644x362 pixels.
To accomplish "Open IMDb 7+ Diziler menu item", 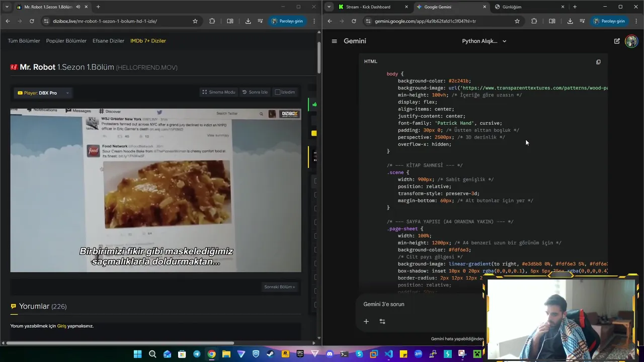I will click(x=148, y=41).
